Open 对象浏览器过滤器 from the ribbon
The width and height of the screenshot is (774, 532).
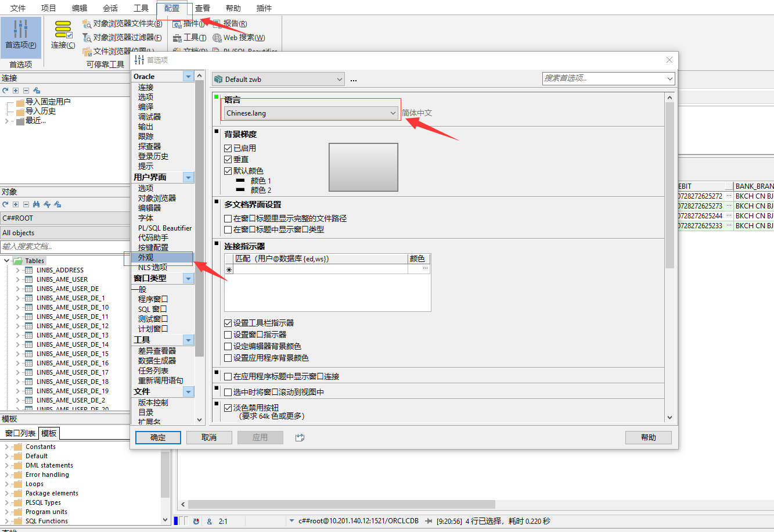123,38
